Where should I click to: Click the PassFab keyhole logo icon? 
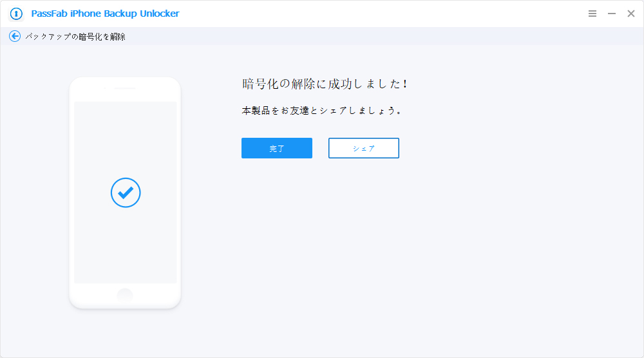(16, 14)
